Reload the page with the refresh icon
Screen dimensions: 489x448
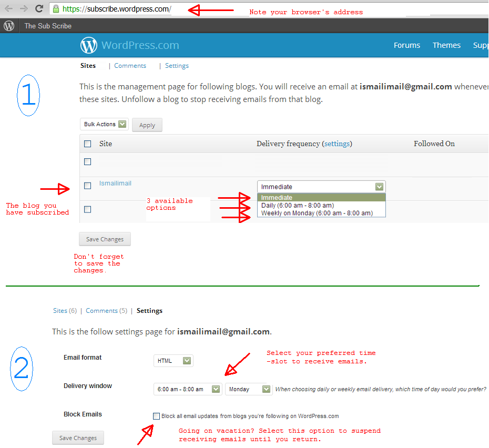coord(39,9)
